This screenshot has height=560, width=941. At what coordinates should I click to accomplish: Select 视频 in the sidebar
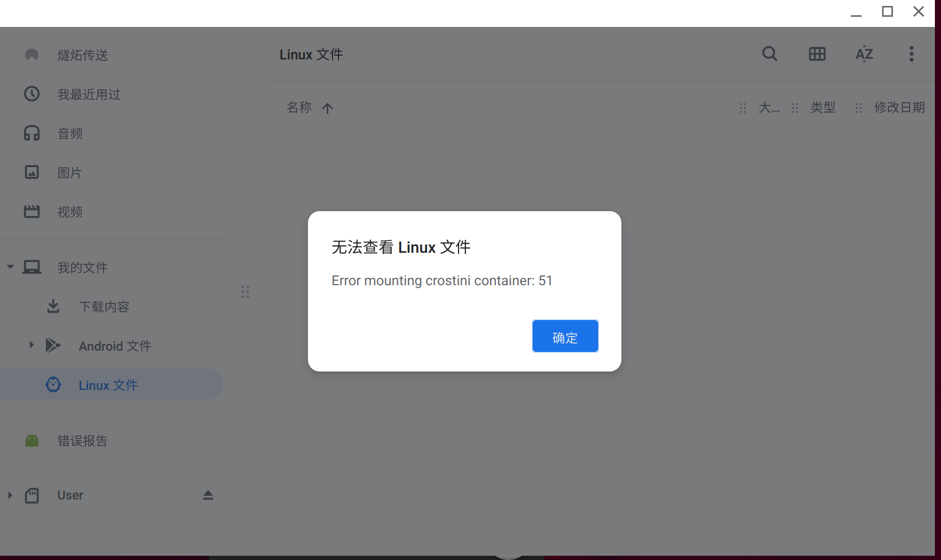tap(70, 212)
